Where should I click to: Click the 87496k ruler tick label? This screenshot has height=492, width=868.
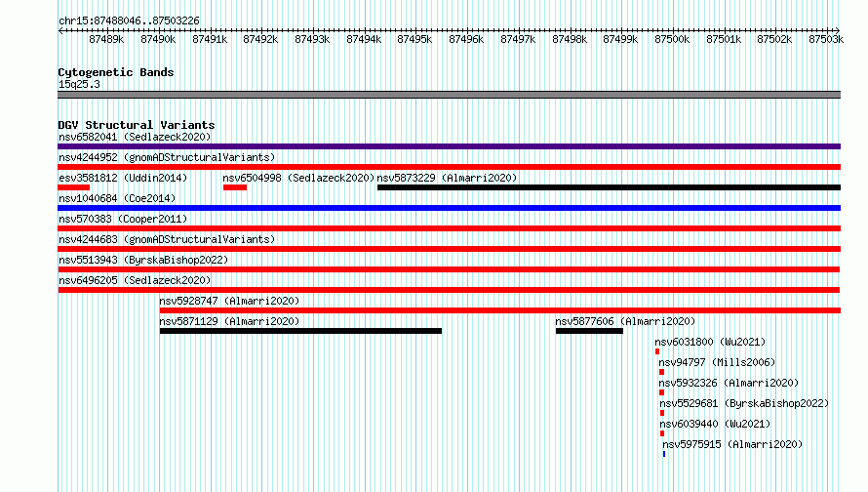coord(466,39)
